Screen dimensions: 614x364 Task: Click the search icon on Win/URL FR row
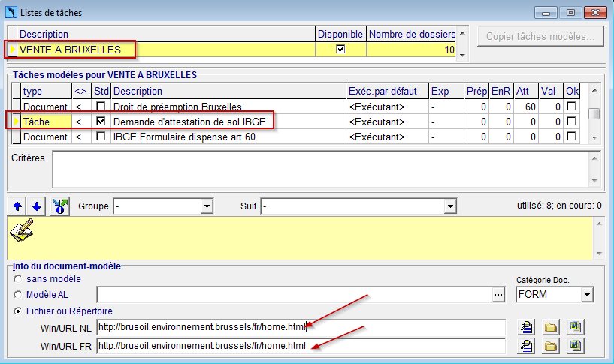click(x=526, y=346)
